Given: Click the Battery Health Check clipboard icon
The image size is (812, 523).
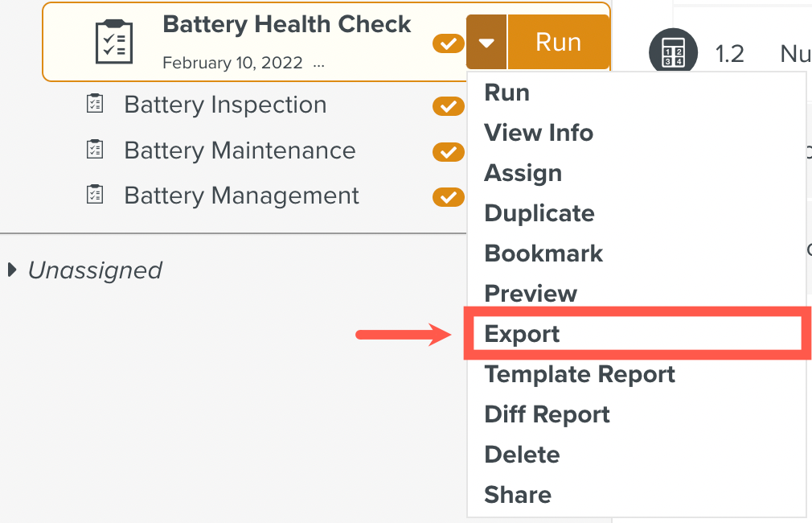Looking at the screenshot, I should click(x=114, y=42).
